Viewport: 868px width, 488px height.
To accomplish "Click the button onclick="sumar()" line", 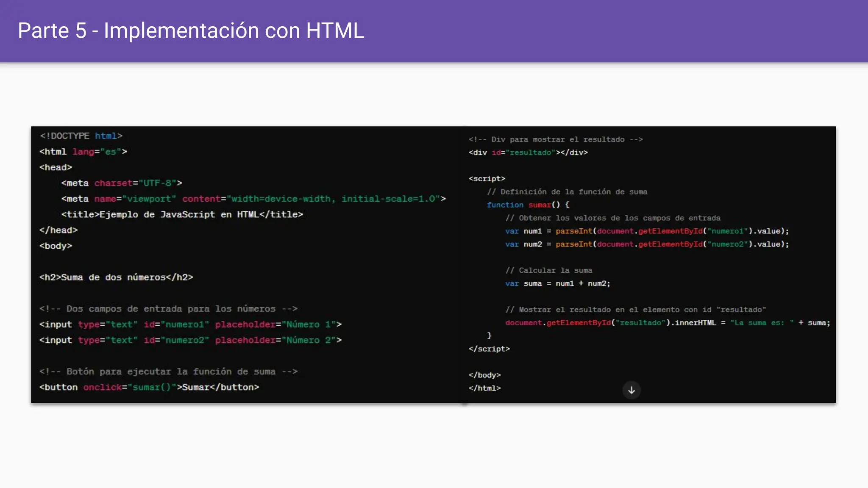I will pyautogui.click(x=149, y=387).
